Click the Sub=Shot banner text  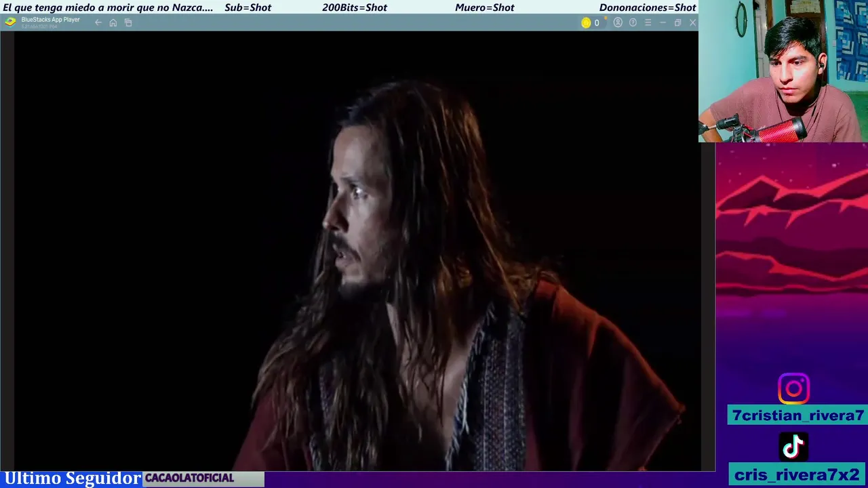pyautogui.click(x=248, y=7)
